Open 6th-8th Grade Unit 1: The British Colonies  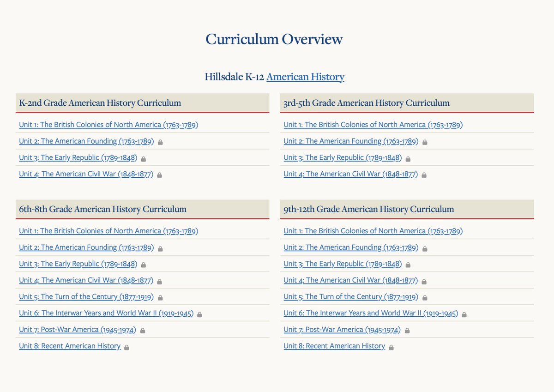click(108, 231)
